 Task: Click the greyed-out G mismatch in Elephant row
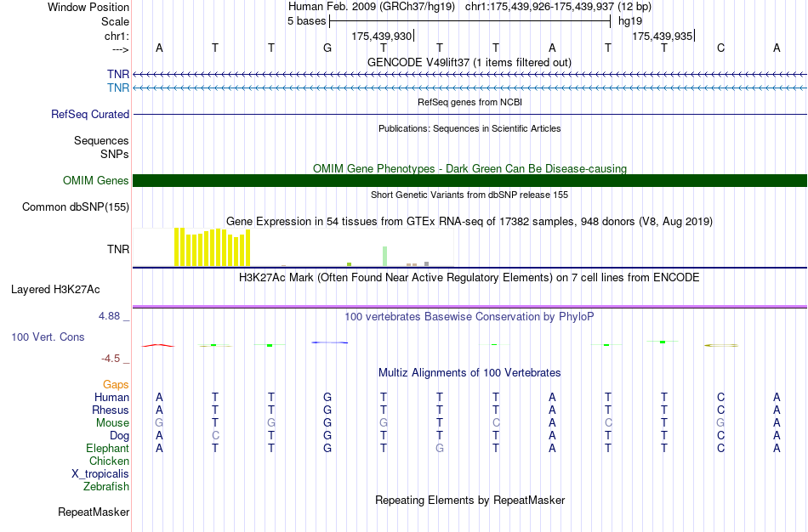[x=440, y=448]
